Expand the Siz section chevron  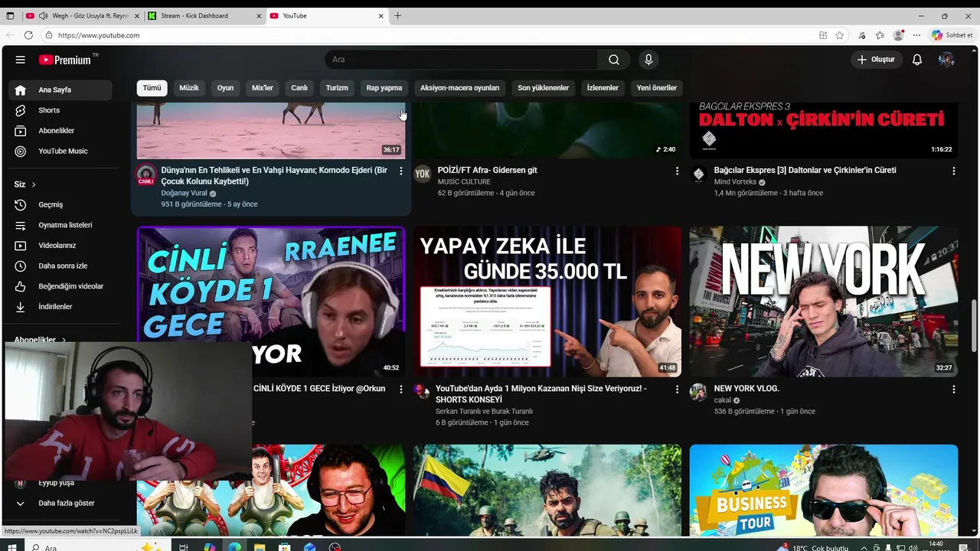[34, 184]
